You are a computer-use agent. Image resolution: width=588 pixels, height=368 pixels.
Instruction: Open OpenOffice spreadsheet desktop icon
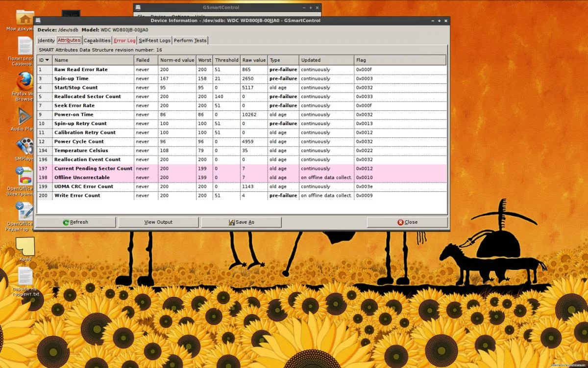tap(24, 176)
